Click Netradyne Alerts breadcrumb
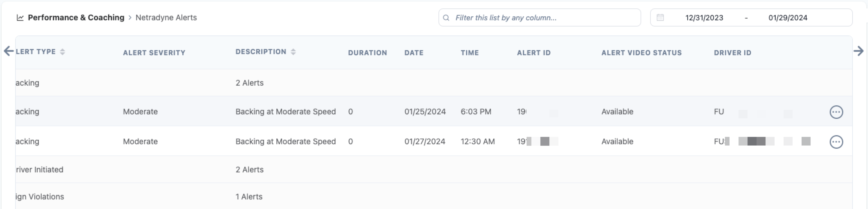Image resolution: width=868 pixels, height=209 pixels. point(166,17)
